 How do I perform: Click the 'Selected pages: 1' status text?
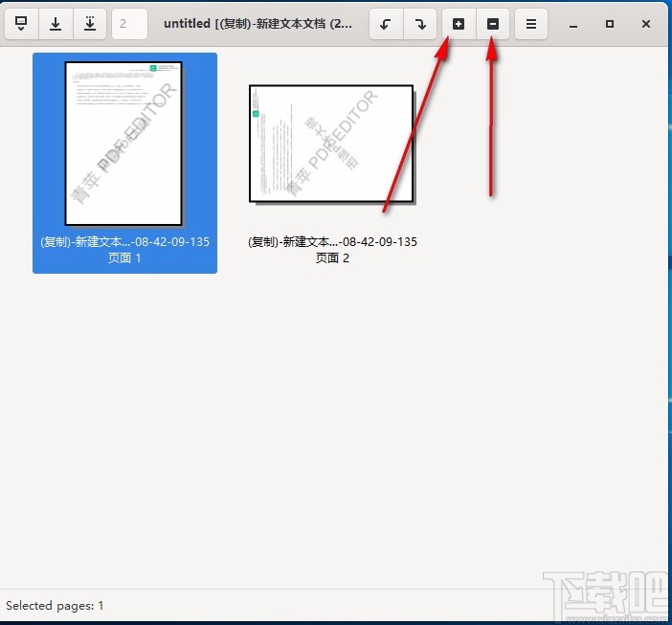[55, 606]
